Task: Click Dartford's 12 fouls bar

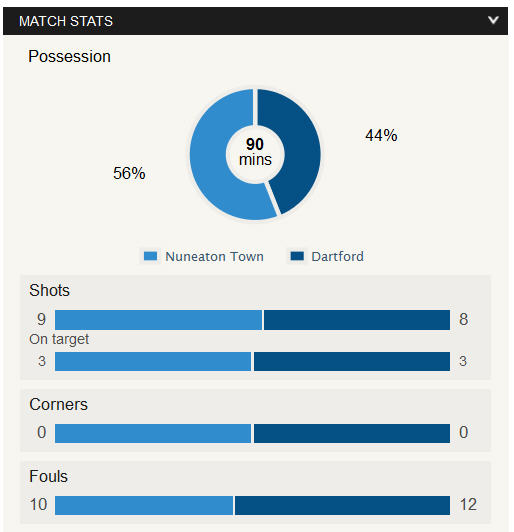Action: point(343,505)
